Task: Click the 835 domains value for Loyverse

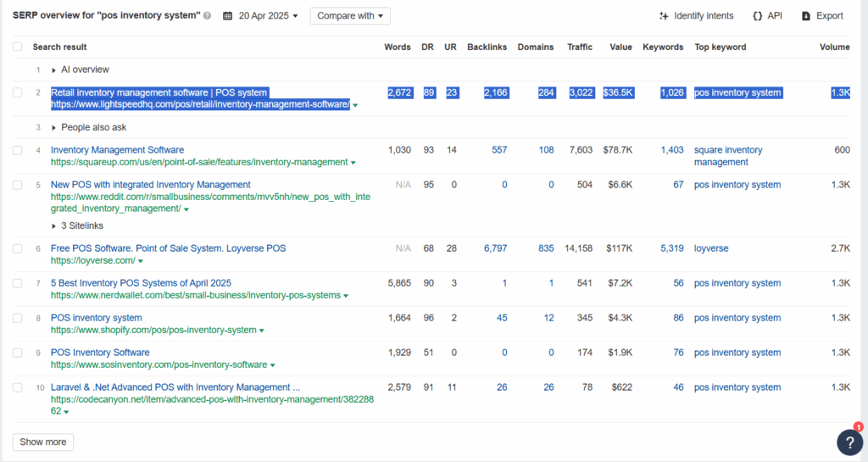Action: 546,248
